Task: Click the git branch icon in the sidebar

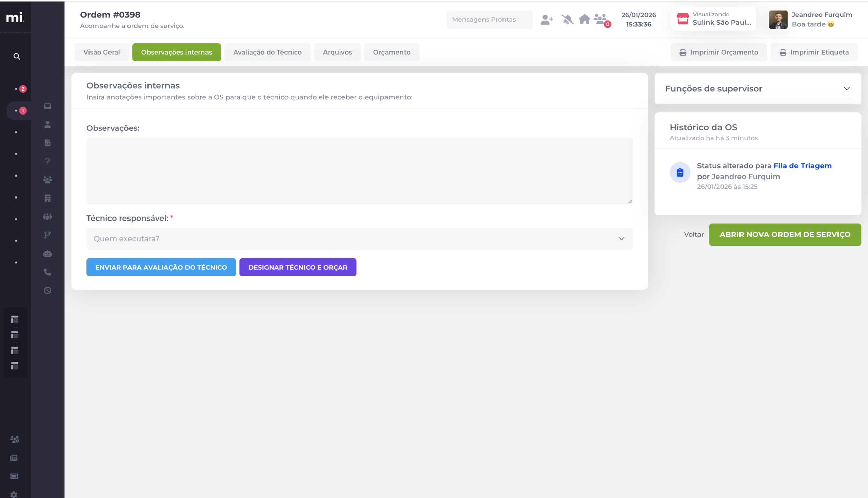Action: point(47,235)
